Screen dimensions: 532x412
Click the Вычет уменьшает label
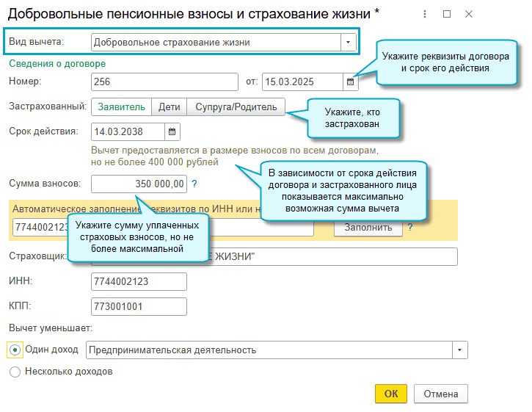(x=51, y=328)
